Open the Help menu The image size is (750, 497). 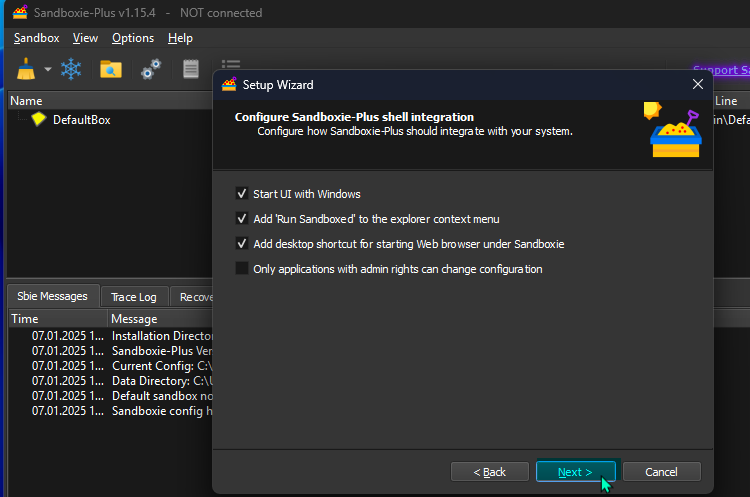click(x=180, y=38)
